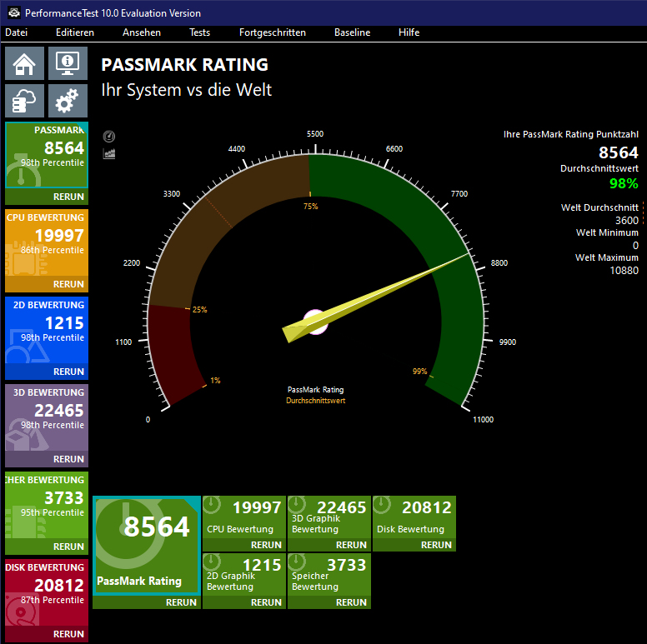Open the Editieren menu
The height and width of the screenshot is (644, 647).
click(75, 32)
